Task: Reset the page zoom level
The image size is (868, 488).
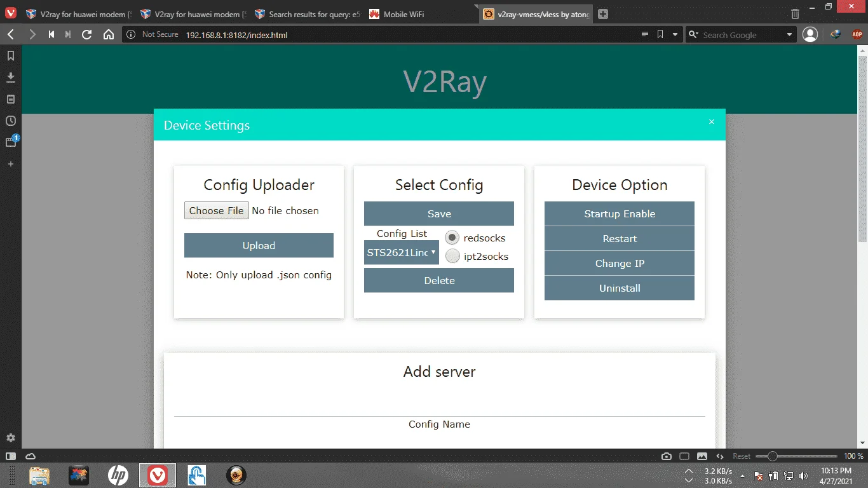Action: (742, 456)
